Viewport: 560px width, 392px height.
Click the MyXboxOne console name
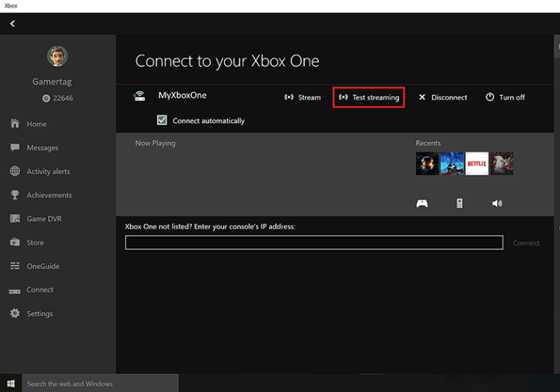pyautogui.click(x=182, y=96)
